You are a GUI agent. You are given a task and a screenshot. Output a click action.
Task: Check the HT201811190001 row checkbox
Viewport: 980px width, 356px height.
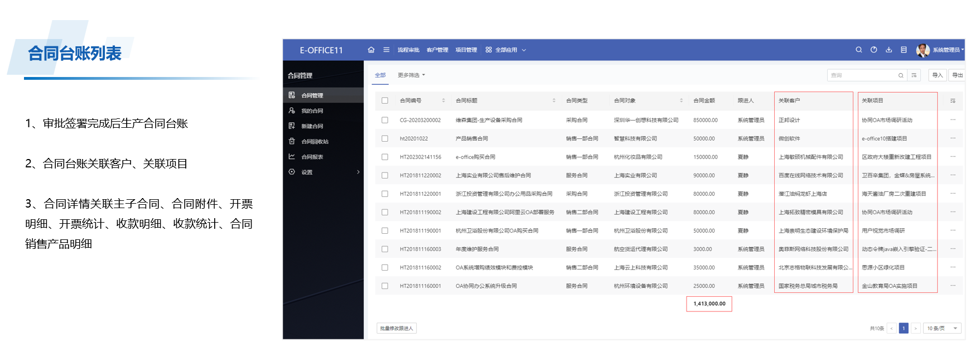tap(385, 230)
